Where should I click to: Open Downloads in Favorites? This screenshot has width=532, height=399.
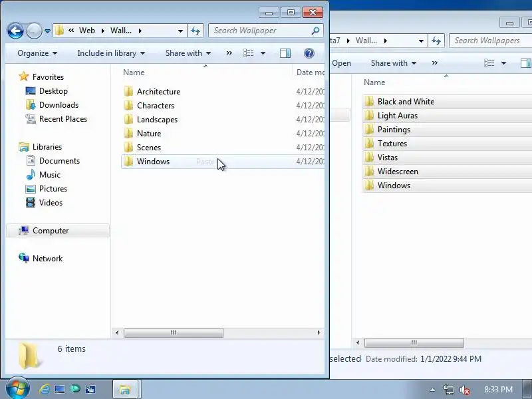pos(59,105)
